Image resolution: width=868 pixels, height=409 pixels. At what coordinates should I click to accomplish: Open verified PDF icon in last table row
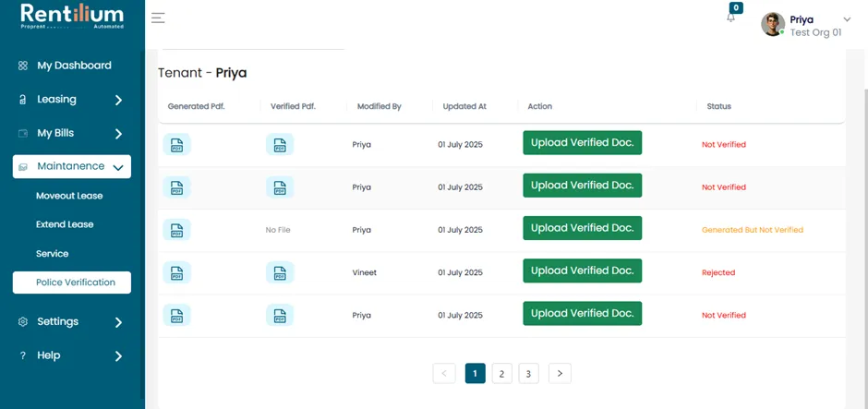pyautogui.click(x=280, y=315)
